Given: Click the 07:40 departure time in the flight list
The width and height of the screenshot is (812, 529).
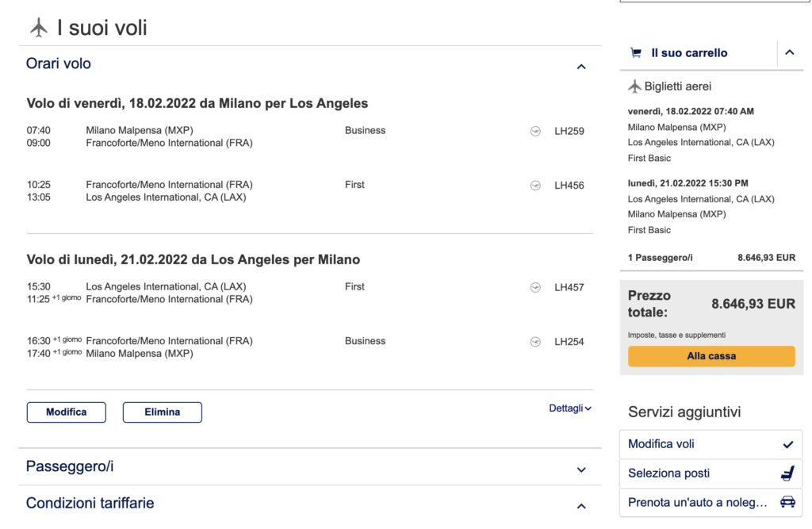Looking at the screenshot, I should tap(39, 131).
